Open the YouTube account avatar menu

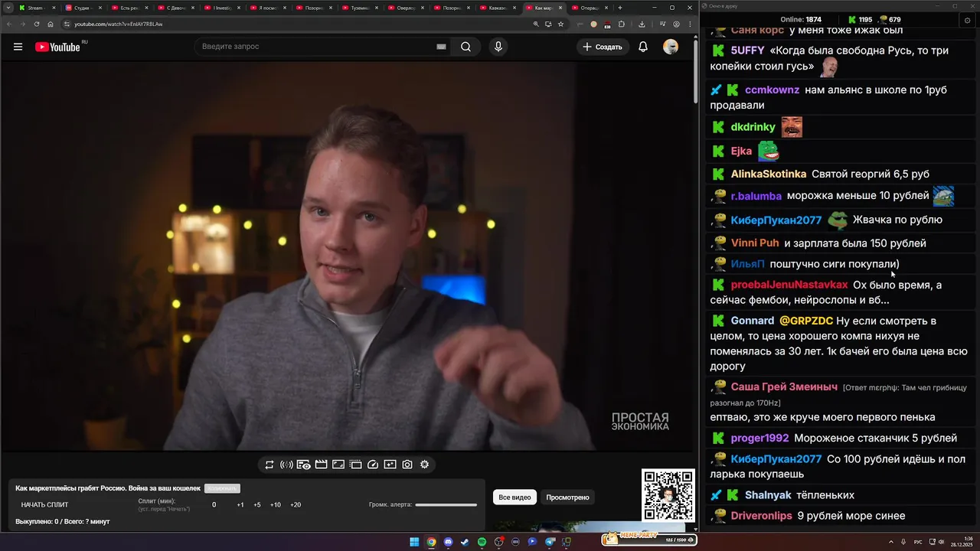pyautogui.click(x=671, y=47)
